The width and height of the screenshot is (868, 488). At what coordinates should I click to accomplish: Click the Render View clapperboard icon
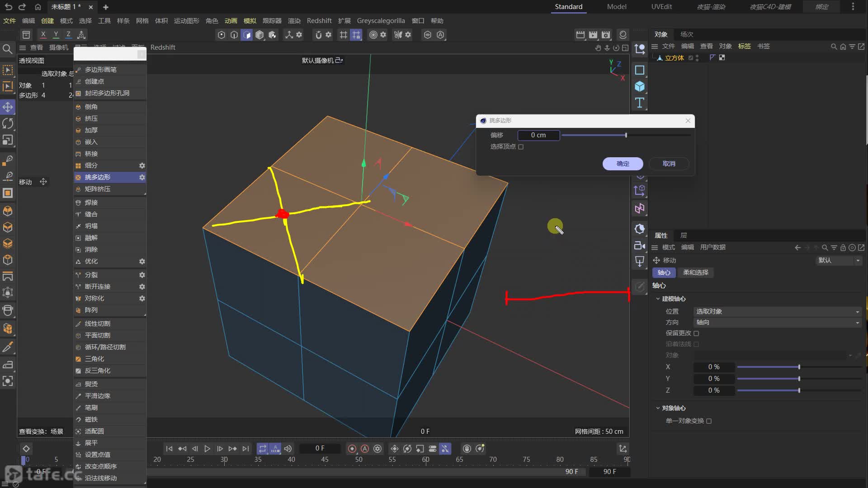pyautogui.click(x=580, y=35)
